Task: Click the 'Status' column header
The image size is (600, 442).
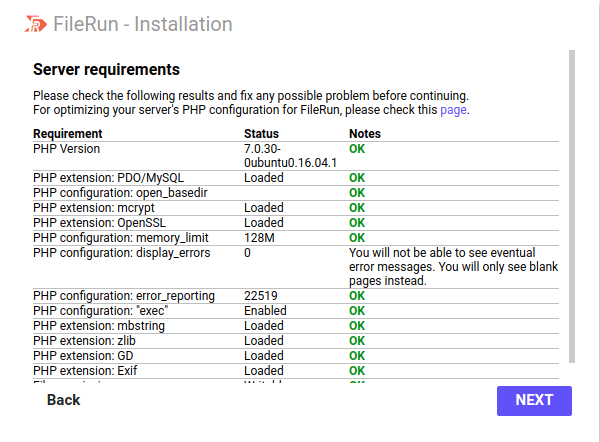Action: [x=261, y=134]
